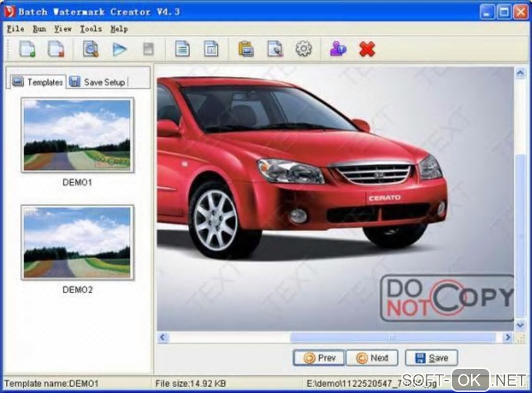Click the purple user info icon
This screenshot has width=532, height=393.
click(x=338, y=49)
